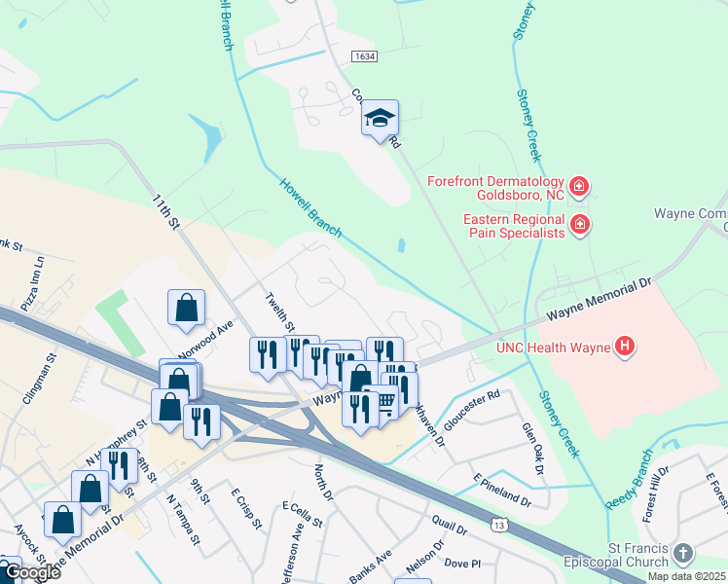Click the leftmost restaurant marker by Twelfth St
Screen dimensions: 728x584
coord(268,356)
